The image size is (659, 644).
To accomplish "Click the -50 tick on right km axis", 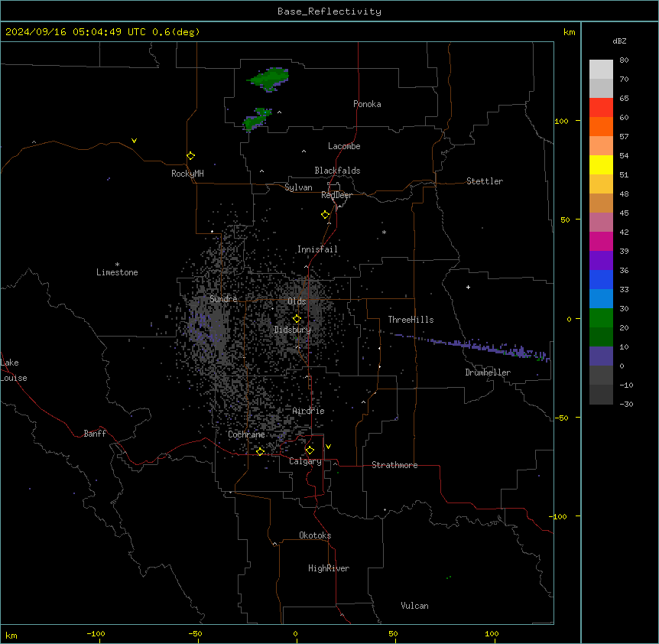I will [x=561, y=418].
